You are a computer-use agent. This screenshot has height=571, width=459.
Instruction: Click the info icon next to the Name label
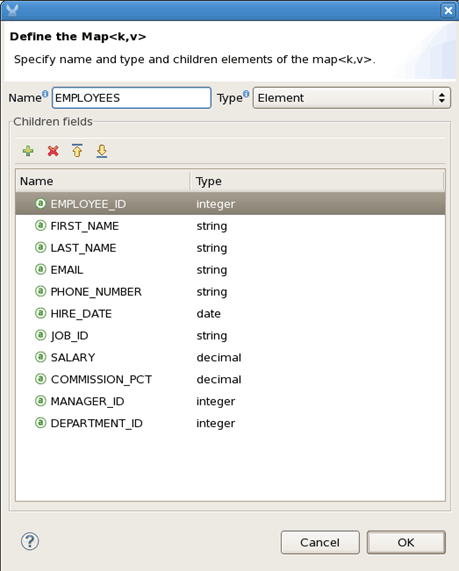click(45, 94)
